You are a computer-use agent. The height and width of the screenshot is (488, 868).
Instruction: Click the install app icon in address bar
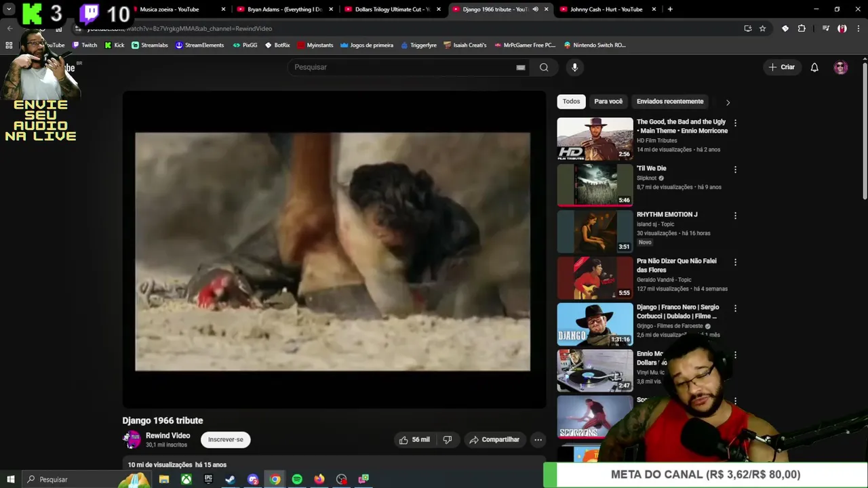coord(747,28)
